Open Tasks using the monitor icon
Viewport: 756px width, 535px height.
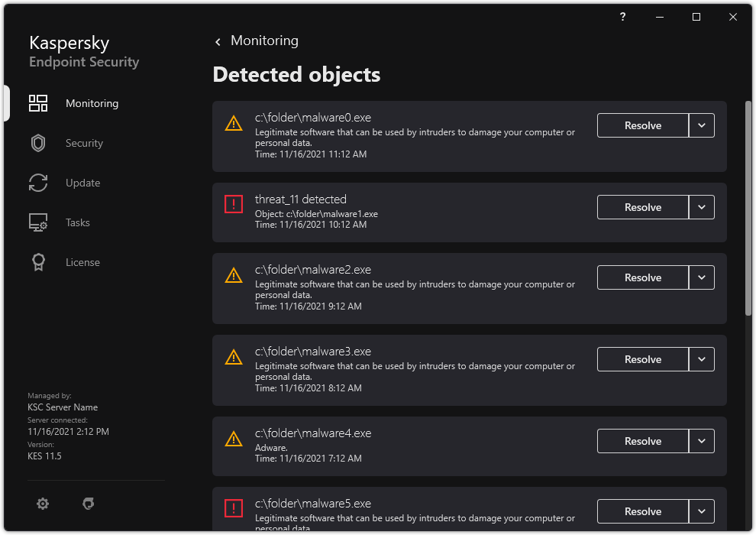coord(38,222)
